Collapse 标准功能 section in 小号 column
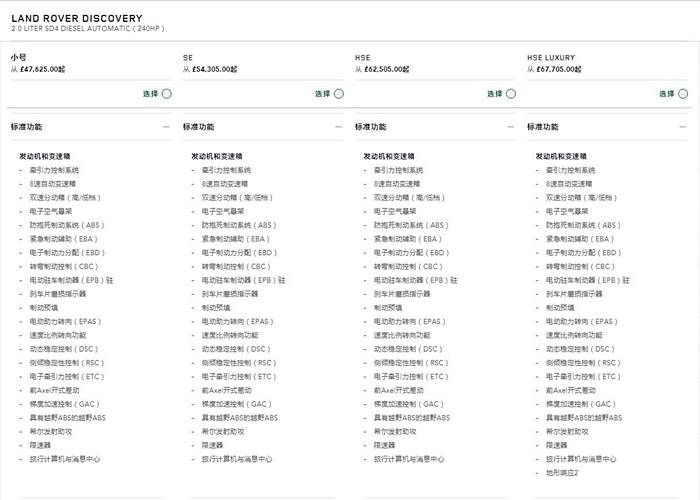This screenshot has width=700, height=500. tap(166, 127)
